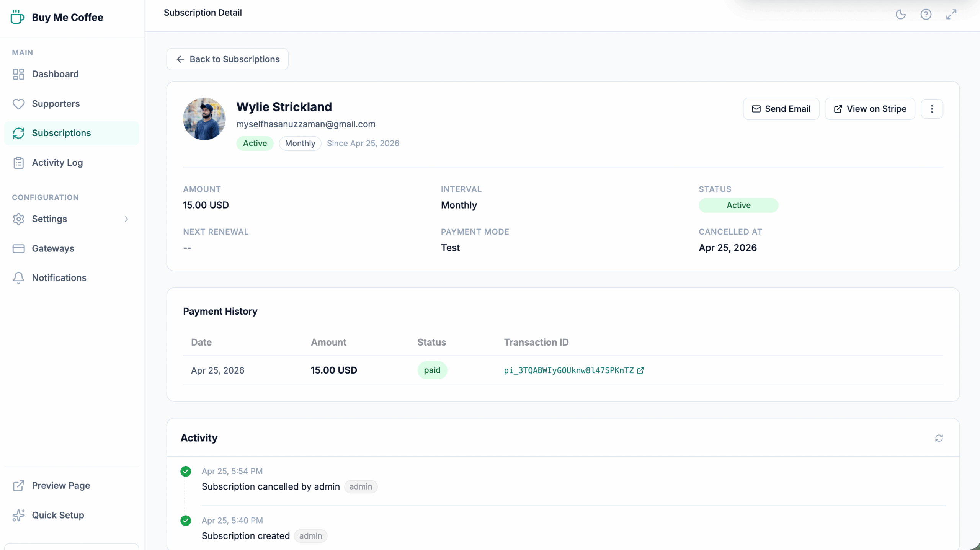Go to the Gateways section
Screen dimensions: 980x550
pos(53,248)
